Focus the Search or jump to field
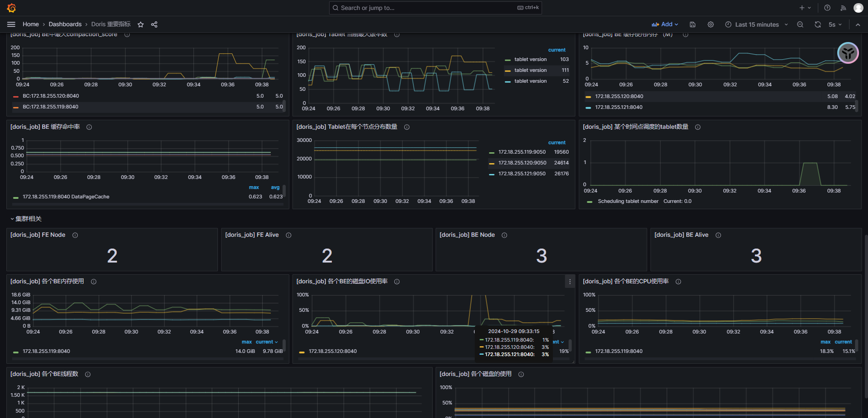 click(x=435, y=8)
